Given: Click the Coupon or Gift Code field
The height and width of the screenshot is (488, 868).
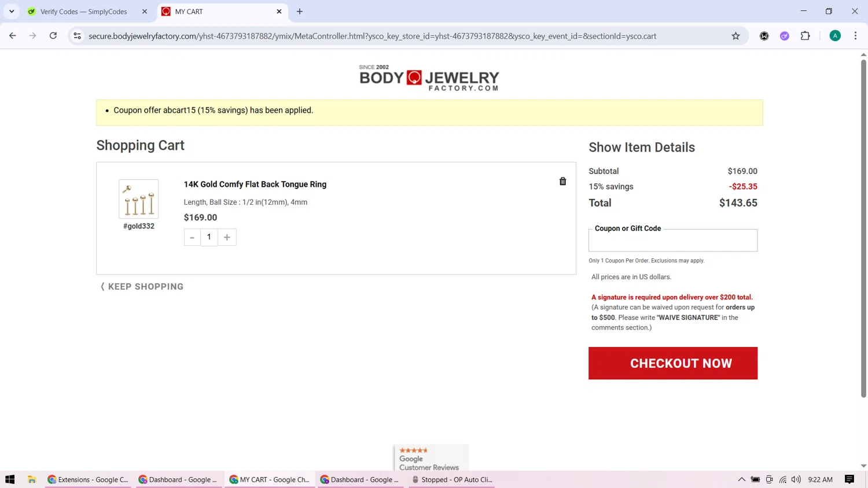Looking at the screenshot, I should (673, 241).
